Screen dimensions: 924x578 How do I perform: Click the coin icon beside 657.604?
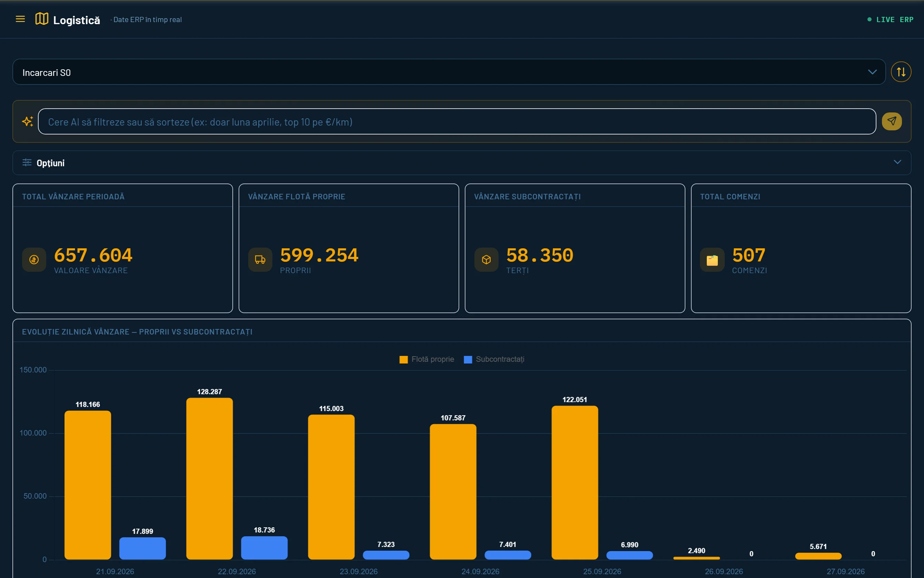34,260
